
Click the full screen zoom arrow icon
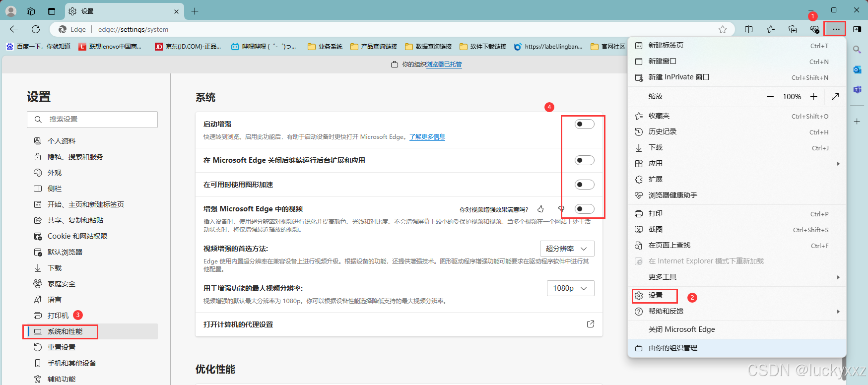(x=835, y=97)
